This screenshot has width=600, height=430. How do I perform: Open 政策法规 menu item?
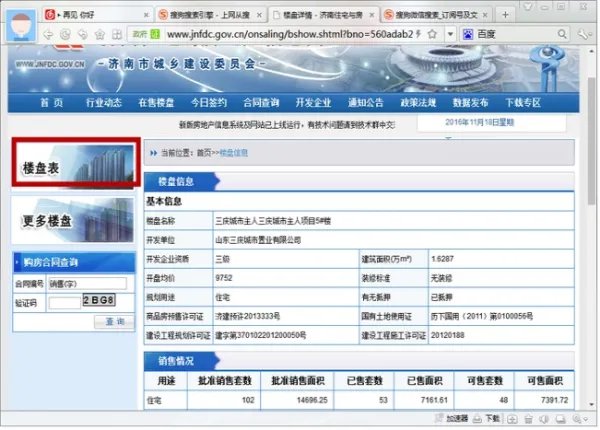[418, 103]
